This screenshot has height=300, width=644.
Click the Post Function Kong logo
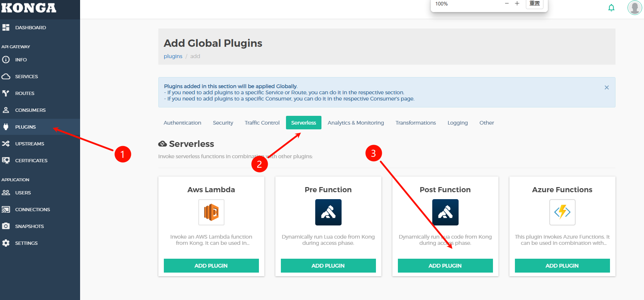445,212
